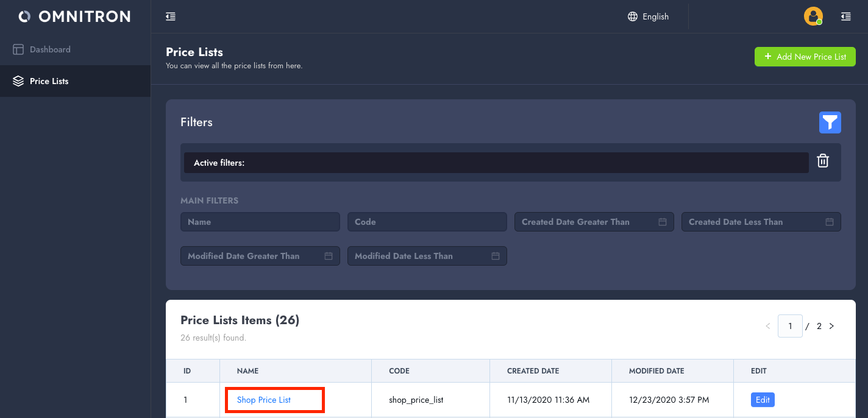Open calendar in Modified Date Less Than
The width and height of the screenshot is (868, 418).
(496, 256)
